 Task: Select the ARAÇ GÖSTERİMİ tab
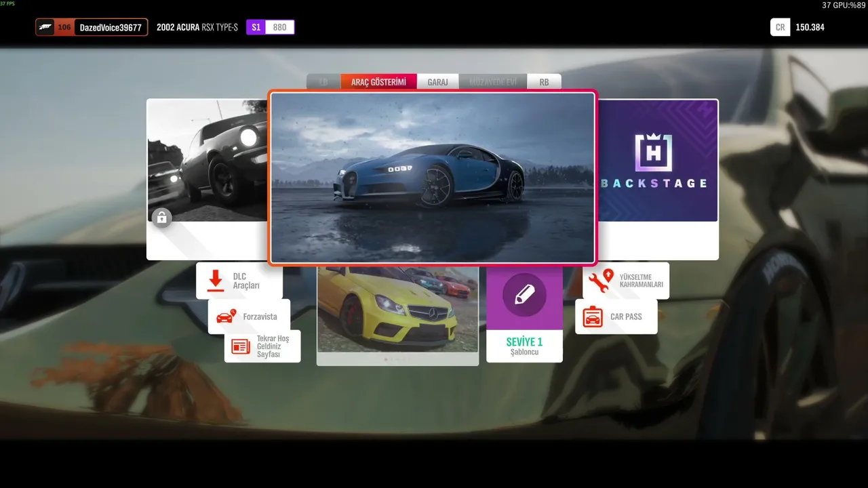(x=379, y=82)
